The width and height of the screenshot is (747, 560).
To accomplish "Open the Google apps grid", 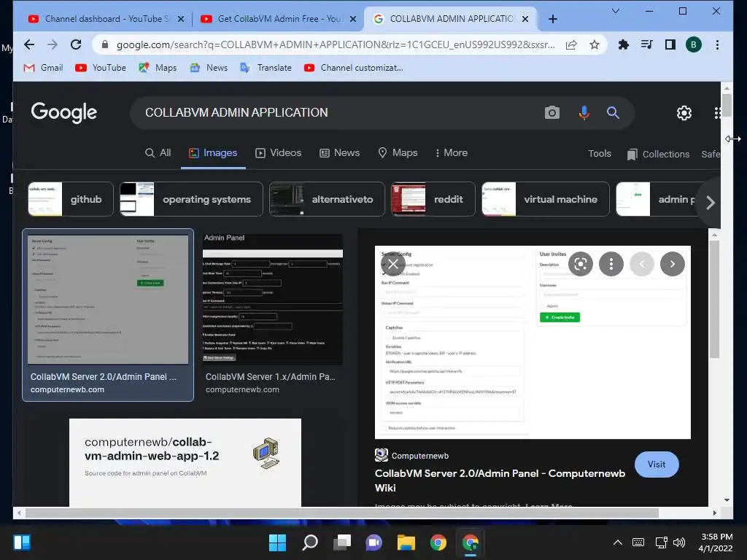I will [x=717, y=113].
